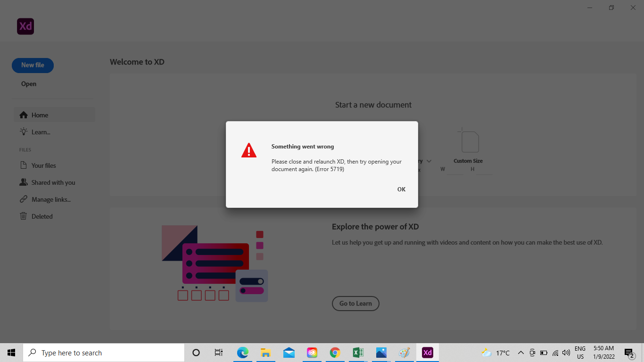The image size is (644, 362).
Task: Open the document category dropdown
Action: click(429, 161)
